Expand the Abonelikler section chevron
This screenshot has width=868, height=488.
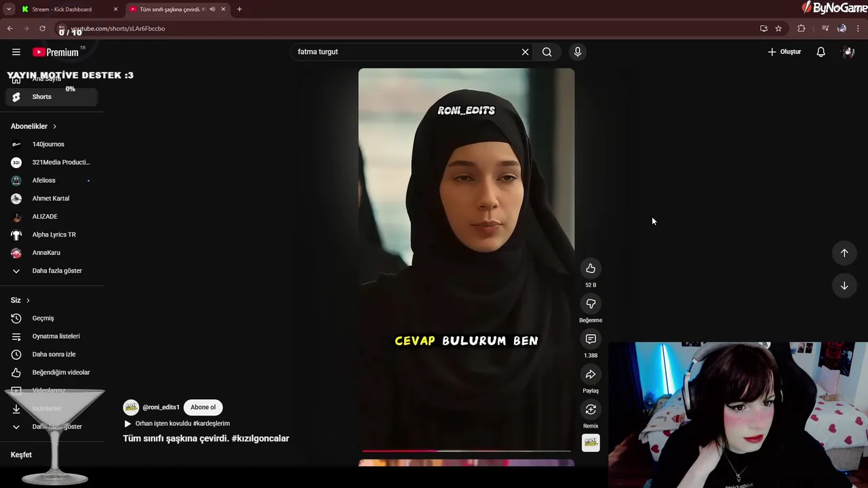point(55,127)
